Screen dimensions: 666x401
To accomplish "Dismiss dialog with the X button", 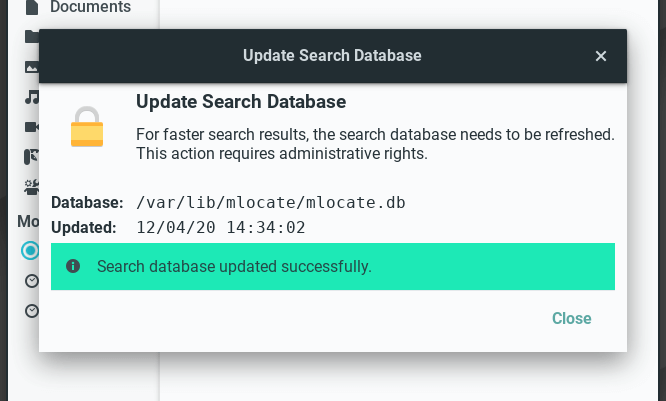I will coord(601,56).
